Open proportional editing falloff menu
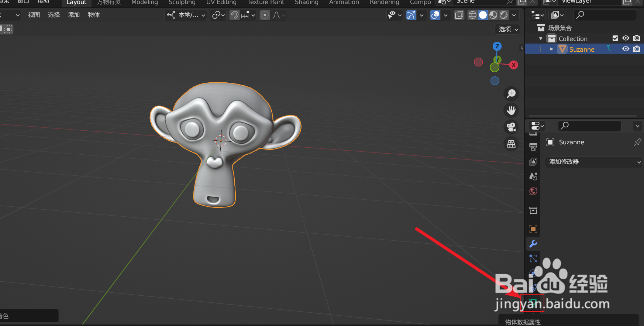 click(x=279, y=15)
